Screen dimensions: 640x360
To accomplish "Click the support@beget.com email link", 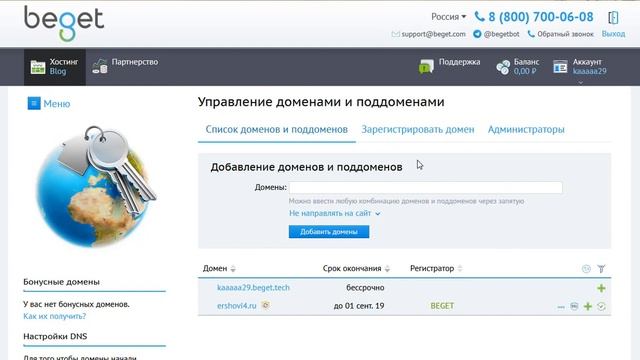I will (x=433, y=34).
